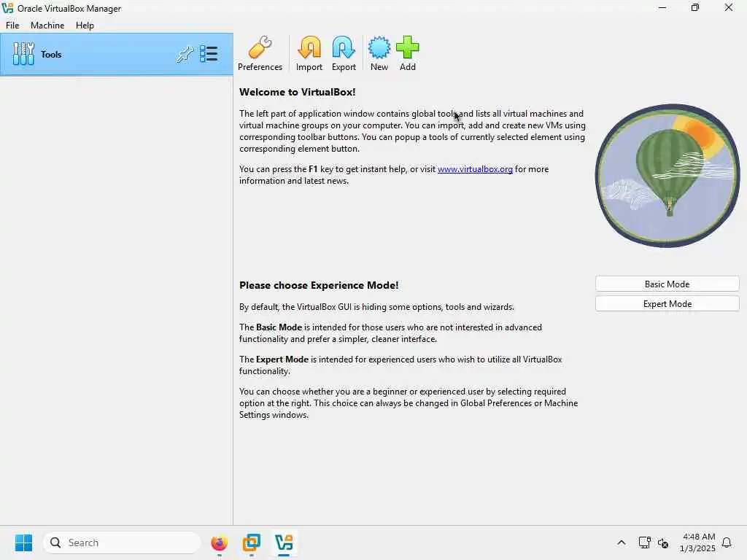Select the Tools item in left panel
747x560 pixels.
pos(117,54)
